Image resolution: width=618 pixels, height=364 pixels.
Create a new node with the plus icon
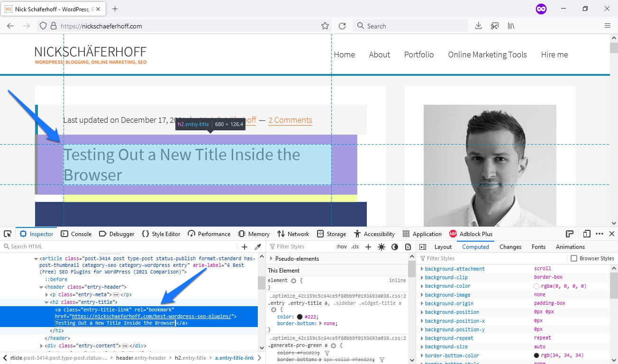[245, 246]
